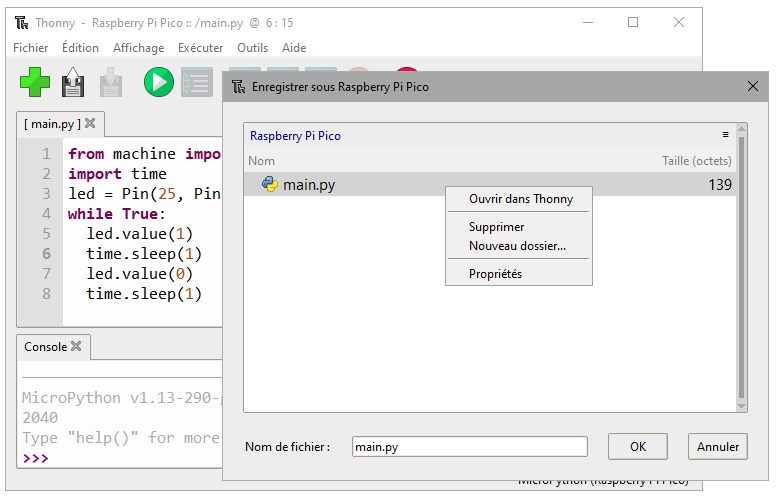Click the Python icon beside main.py
Image resolution: width=777 pixels, height=497 pixels.
click(269, 184)
